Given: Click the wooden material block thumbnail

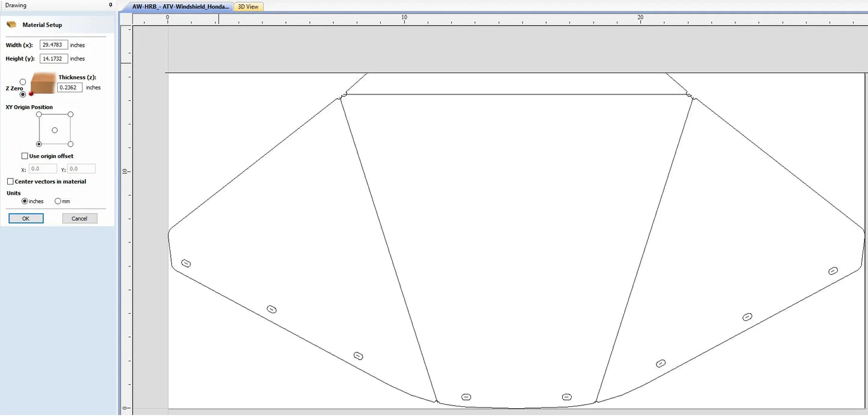Looking at the screenshot, I should pyautogui.click(x=42, y=84).
